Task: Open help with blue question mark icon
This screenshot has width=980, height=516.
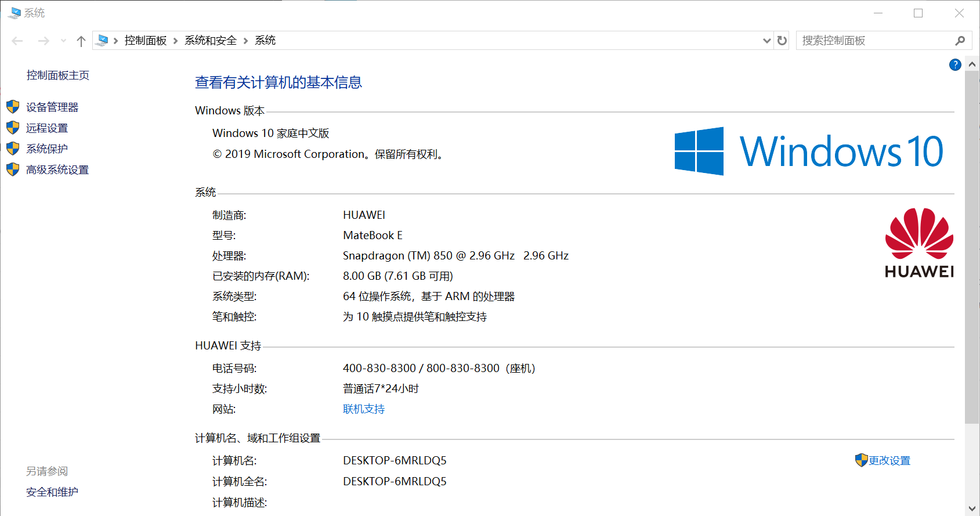Action: click(955, 65)
